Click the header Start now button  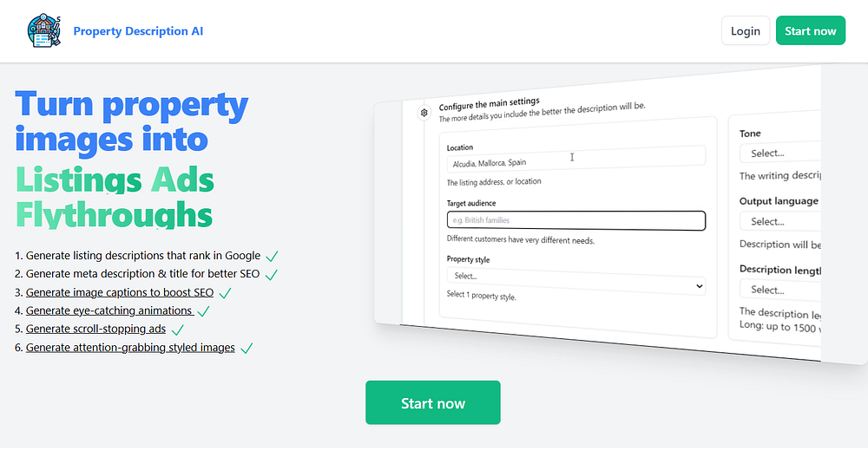(811, 30)
